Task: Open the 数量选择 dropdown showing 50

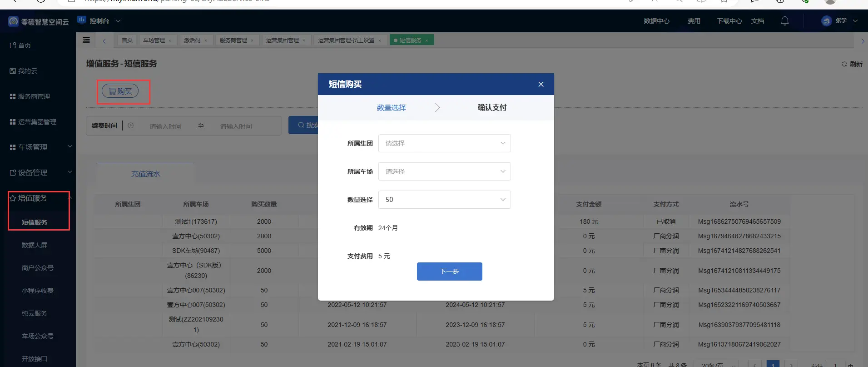Action: pos(444,200)
